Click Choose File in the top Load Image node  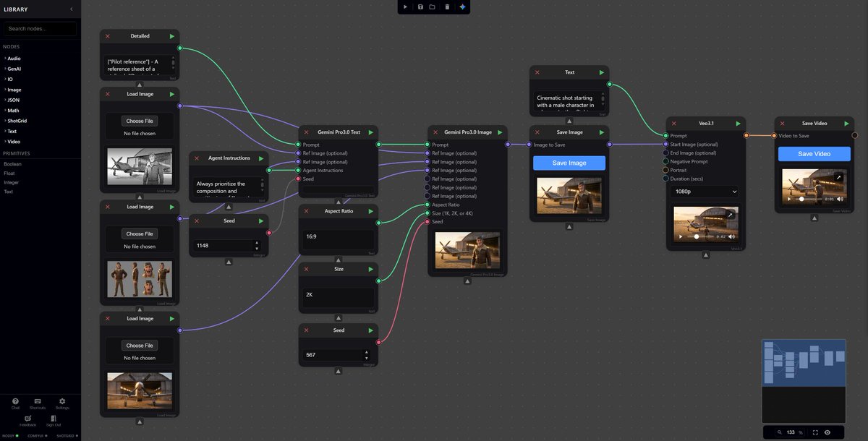(140, 121)
